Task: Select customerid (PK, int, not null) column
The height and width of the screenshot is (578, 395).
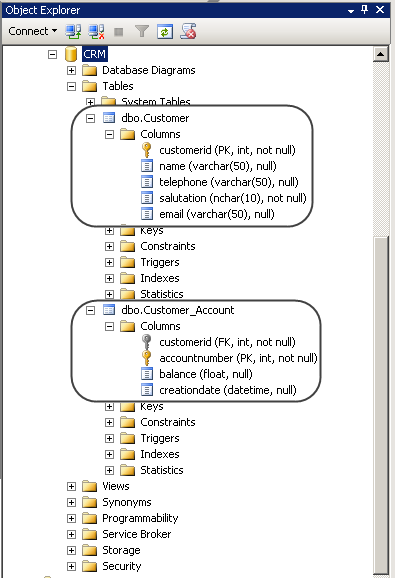Action: click(227, 150)
